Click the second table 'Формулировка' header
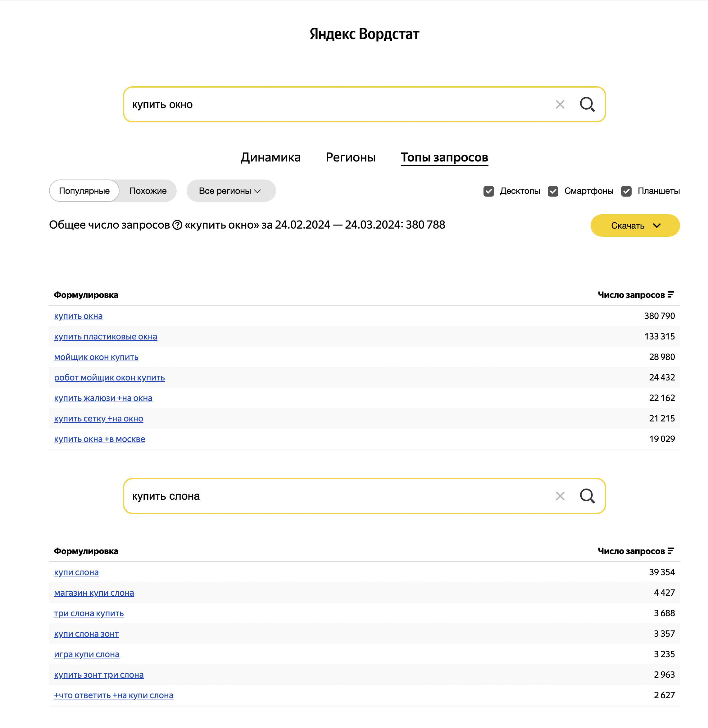This screenshot has height=728, width=708. coord(86,551)
